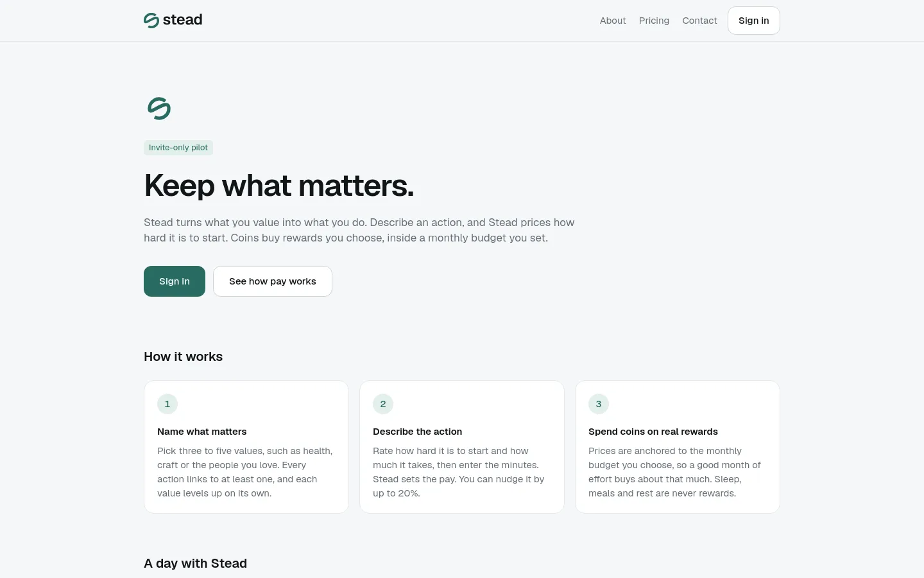Screen dimensions: 924x578
Task: Open See how pay works
Action: [x=273, y=281]
